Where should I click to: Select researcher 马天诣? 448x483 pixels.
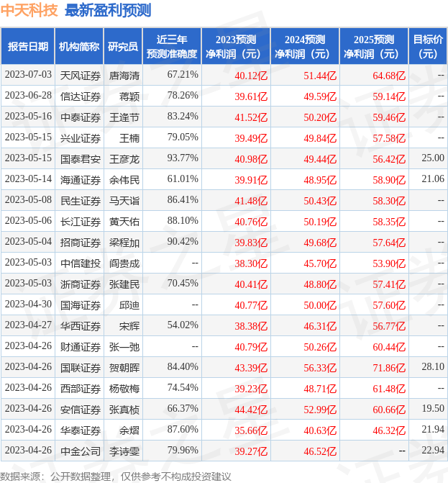(124, 201)
